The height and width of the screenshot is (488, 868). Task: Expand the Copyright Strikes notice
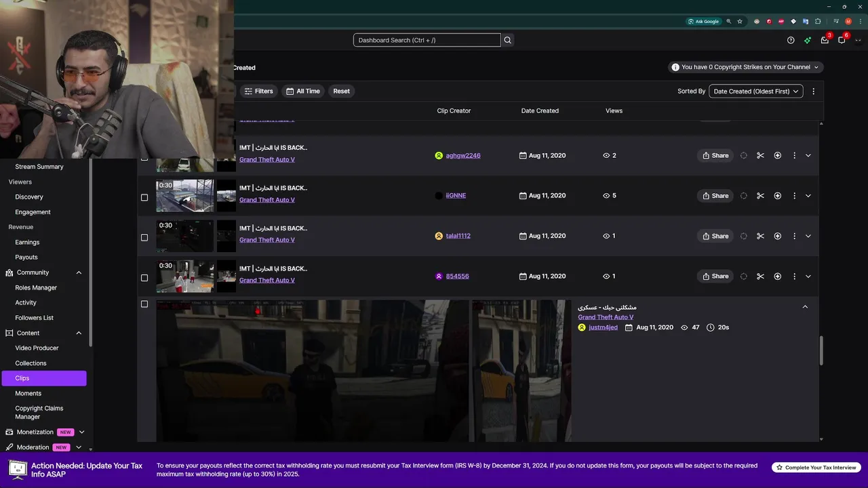click(x=745, y=67)
